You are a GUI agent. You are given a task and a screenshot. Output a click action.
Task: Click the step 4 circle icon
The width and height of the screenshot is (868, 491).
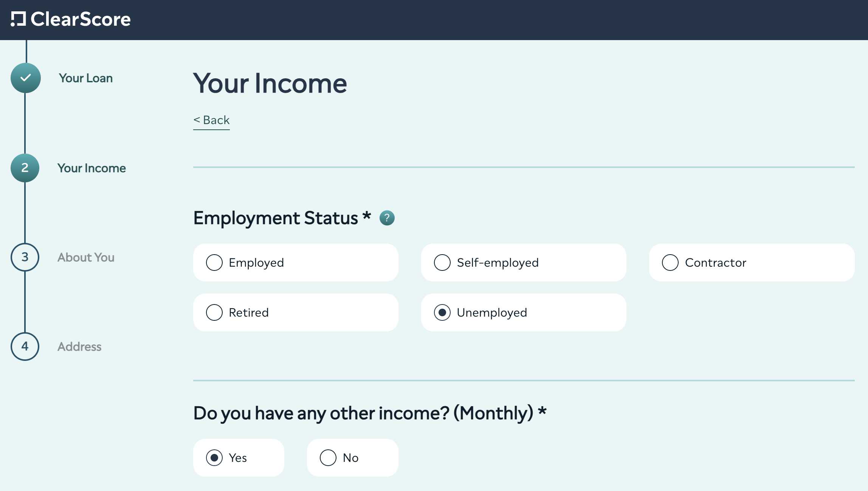25,346
